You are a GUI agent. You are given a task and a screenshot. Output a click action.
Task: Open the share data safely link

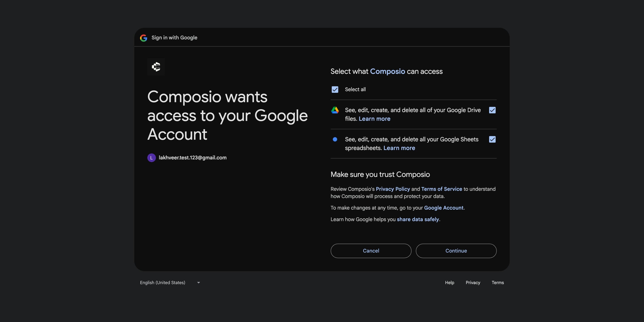pyautogui.click(x=418, y=219)
